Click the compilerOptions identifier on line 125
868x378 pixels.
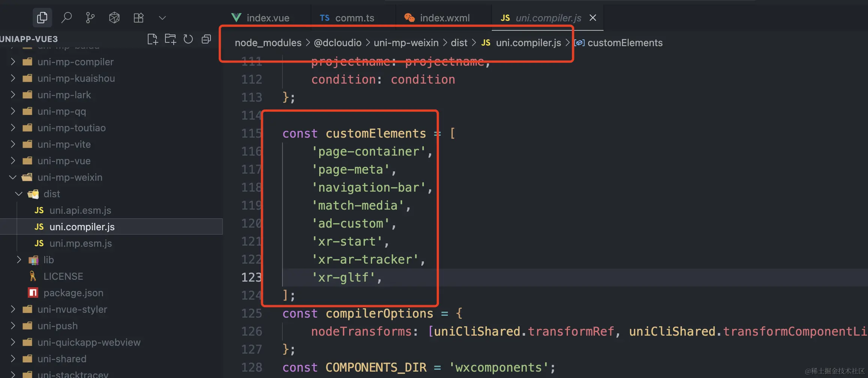click(x=379, y=313)
